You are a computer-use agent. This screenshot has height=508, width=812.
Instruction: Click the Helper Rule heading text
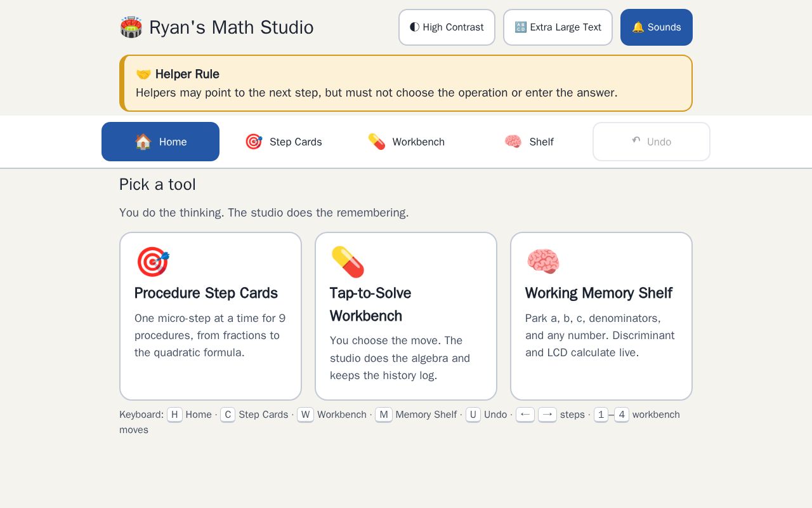pyautogui.click(x=187, y=74)
